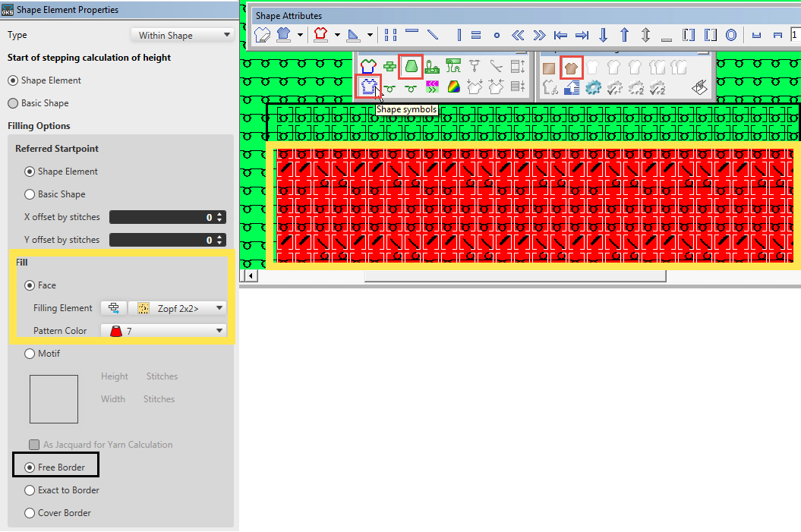Expand the Filling Element Zopf 2x2> dropdown
801x532 pixels.
[x=178, y=308]
